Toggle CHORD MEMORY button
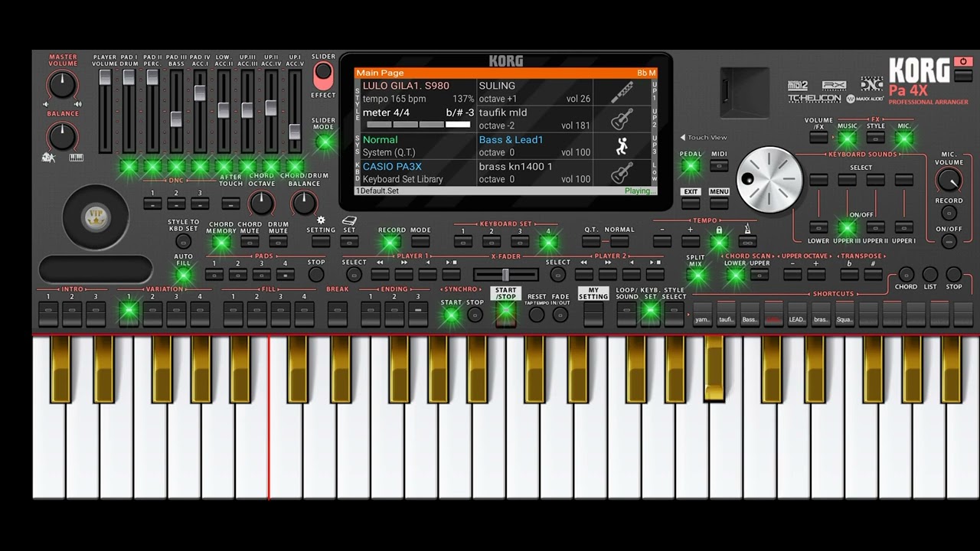Image resolution: width=980 pixels, height=551 pixels. (x=221, y=243)
